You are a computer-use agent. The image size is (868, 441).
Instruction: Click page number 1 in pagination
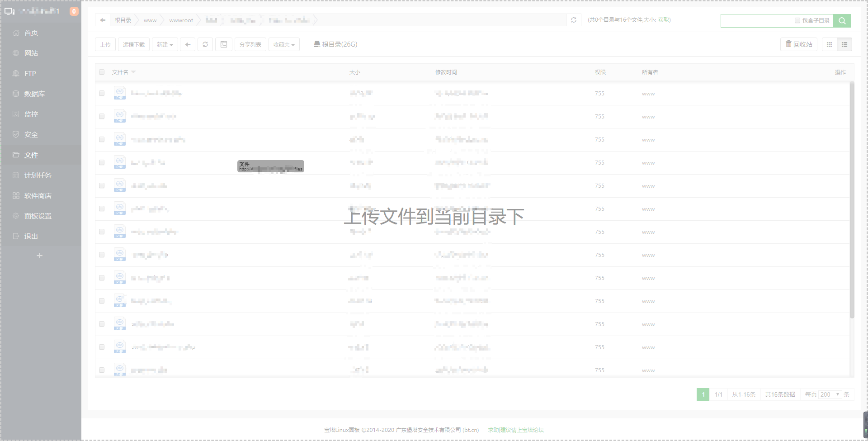[x=703, y=394]
